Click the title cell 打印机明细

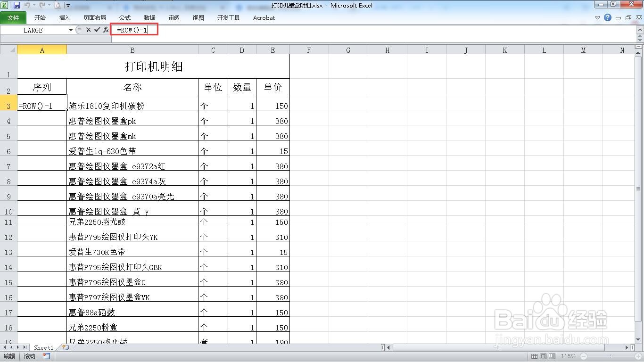pyautogui.click(x=153, y=66)
